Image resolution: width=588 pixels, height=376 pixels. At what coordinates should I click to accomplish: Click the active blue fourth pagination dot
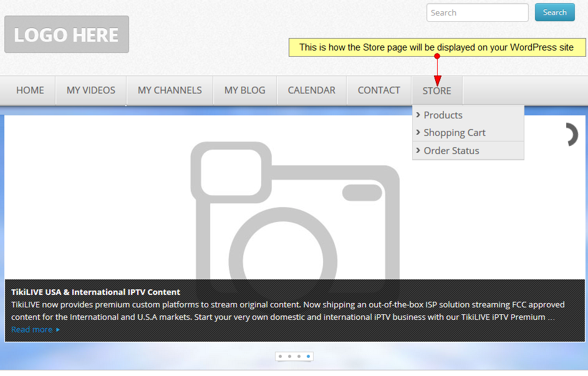[x=308, y=356]
